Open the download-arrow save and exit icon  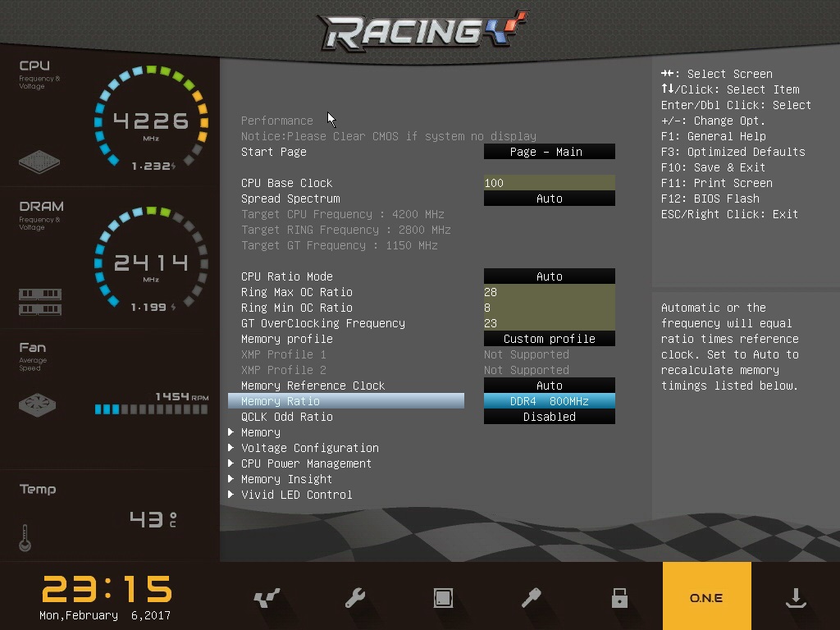(x=795, y=597)
